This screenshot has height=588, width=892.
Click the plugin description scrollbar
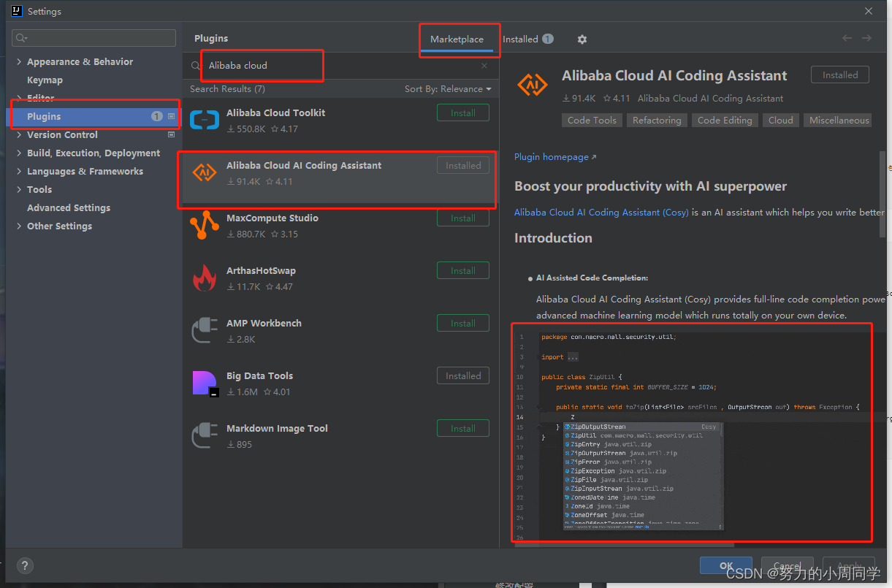coord(883,194)
